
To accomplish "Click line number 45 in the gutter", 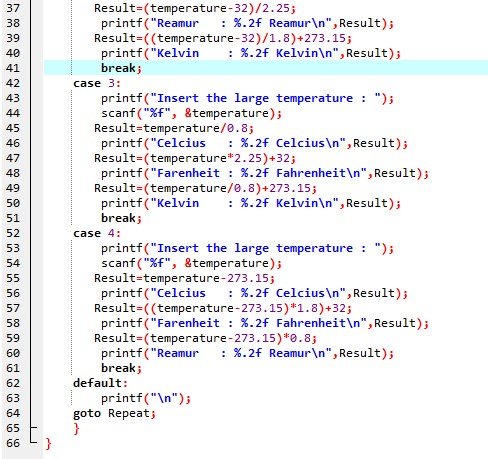I will coord(13,128).
